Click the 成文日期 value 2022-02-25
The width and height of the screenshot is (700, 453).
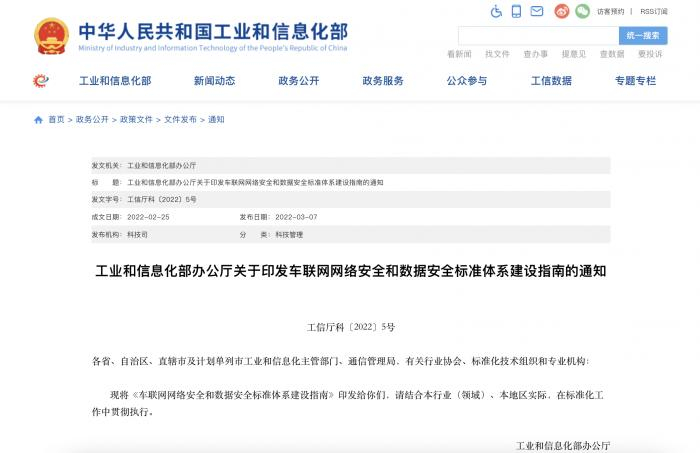pyautogui.click(x=148, y=217)
